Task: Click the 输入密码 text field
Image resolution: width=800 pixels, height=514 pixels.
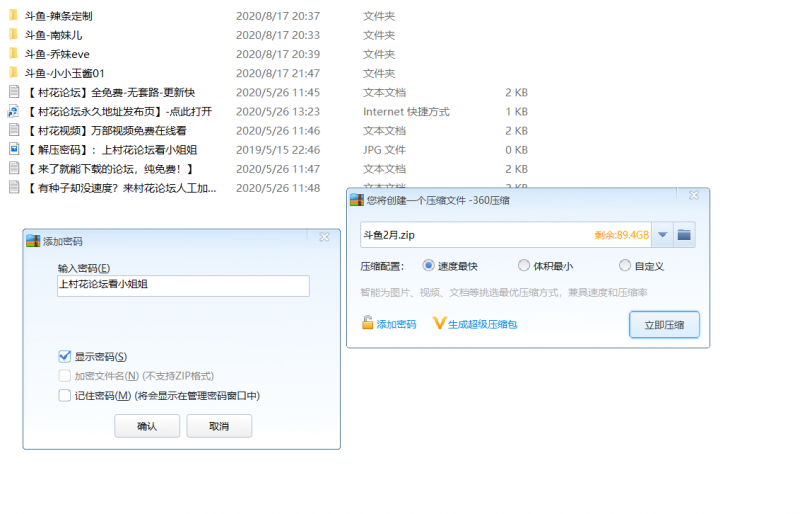Action: [x=183, y=286]
